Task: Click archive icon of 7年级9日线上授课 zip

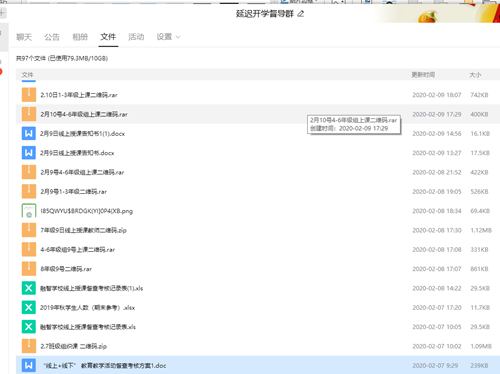Action: (29, 230)
